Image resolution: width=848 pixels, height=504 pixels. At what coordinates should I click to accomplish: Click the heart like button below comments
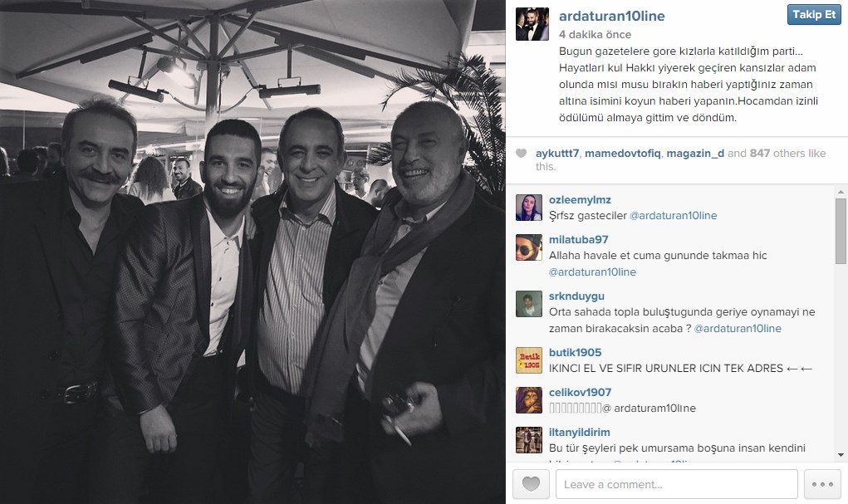(531, 484)
